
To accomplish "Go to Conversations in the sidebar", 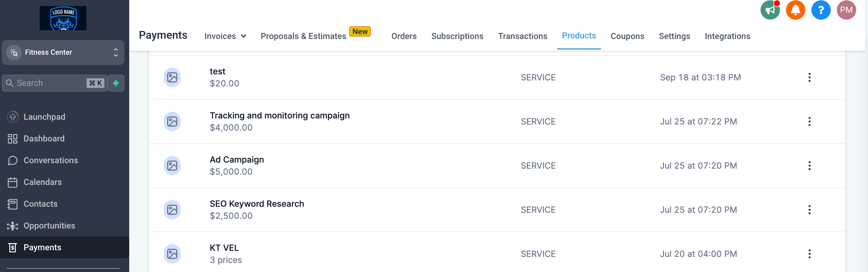I will (51, 160).
